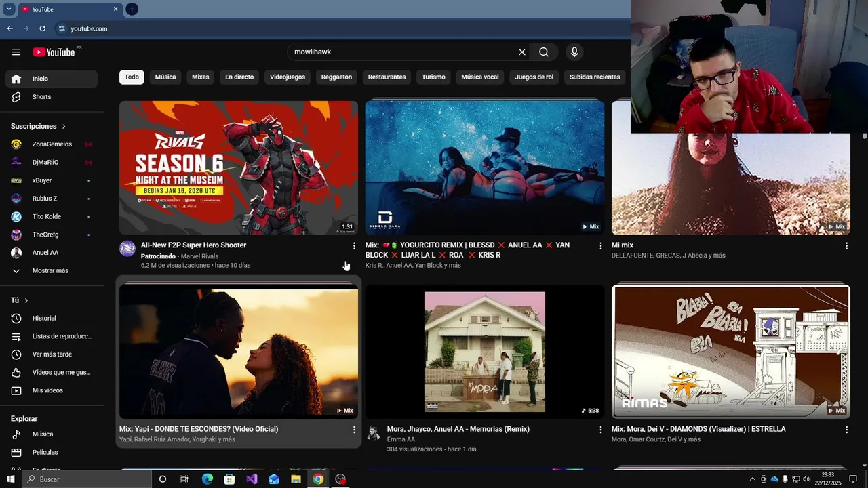Go back in Chrome

[9, 28]
